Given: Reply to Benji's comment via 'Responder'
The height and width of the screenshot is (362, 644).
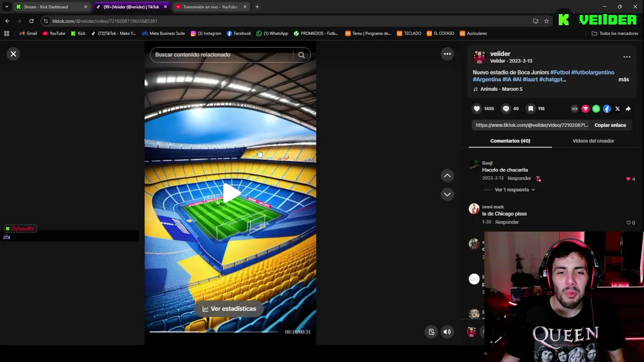Looking at the screenshot, I should pos(519,178).
